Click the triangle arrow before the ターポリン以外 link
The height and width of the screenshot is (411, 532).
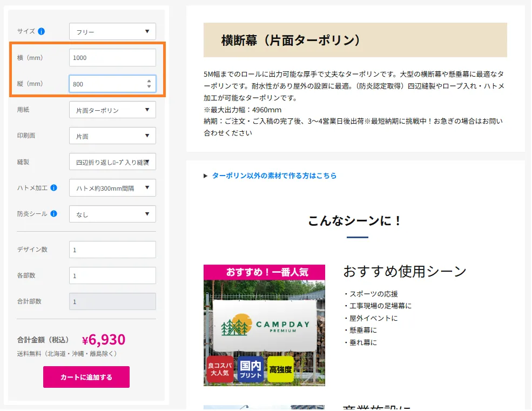206,176
